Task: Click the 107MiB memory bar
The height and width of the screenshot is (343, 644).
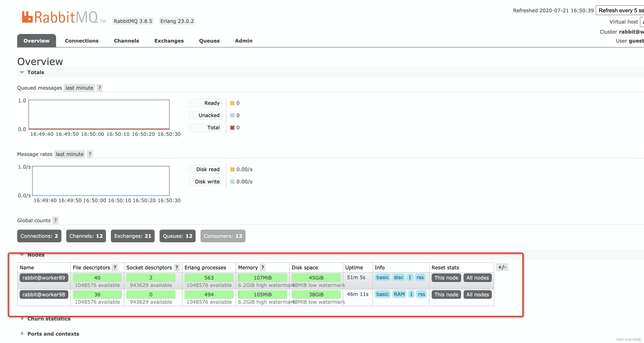Action: pos(262,278)
